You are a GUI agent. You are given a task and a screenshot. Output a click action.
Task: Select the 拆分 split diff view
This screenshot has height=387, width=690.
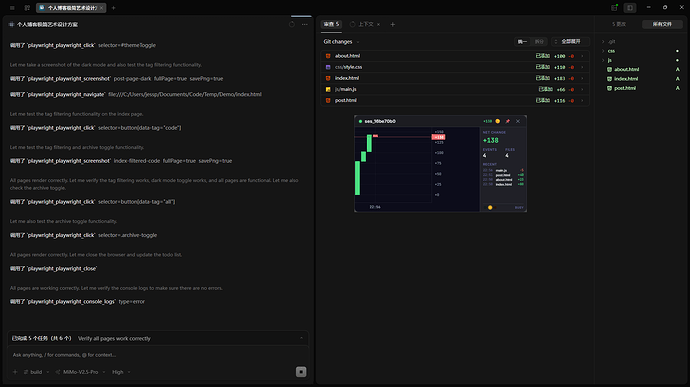tap(539, 42)
